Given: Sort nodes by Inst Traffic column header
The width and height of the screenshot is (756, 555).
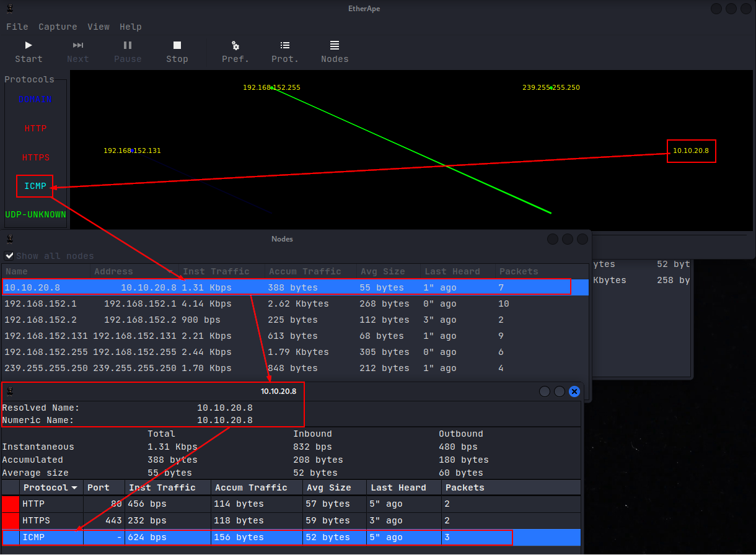Looking at the screenshot, I should click(x=216, y=271).
